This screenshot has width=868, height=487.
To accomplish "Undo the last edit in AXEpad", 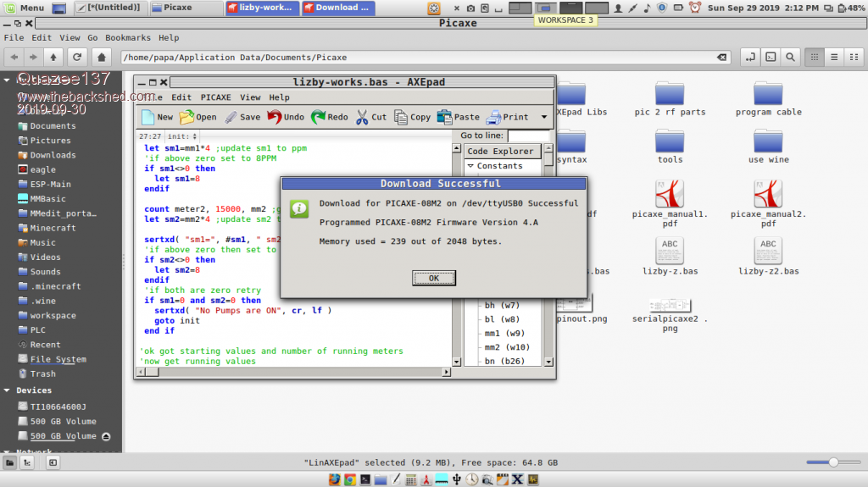I will point(285,117).
